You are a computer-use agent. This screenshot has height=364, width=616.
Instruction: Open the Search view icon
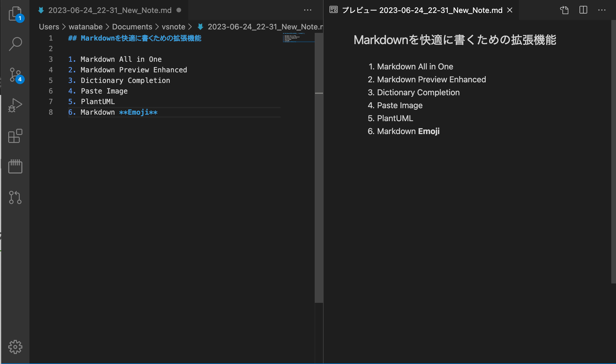coord(15,44)
